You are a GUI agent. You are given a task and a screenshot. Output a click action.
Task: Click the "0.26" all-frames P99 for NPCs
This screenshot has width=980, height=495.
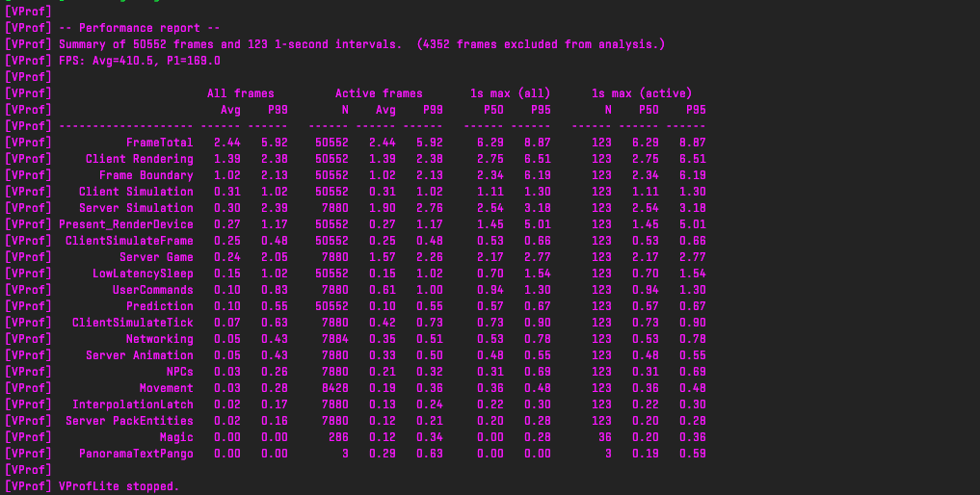point(275,372)
